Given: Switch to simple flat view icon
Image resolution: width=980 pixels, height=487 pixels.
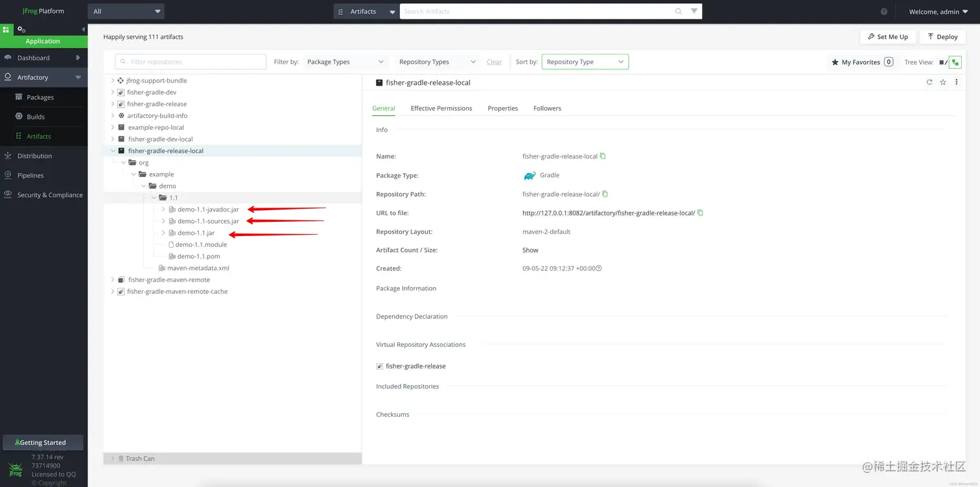Looking at the screenshot, I should pos(942,62).
